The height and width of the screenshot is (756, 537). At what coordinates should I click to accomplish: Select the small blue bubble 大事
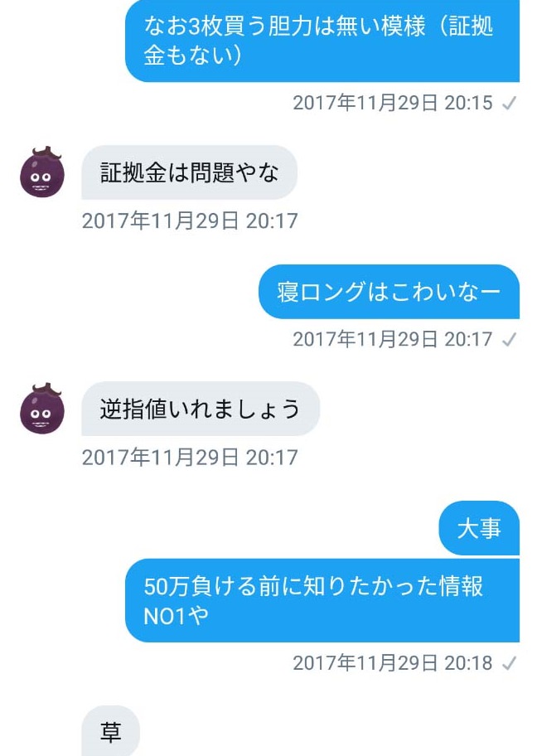[x=479, y=528]
